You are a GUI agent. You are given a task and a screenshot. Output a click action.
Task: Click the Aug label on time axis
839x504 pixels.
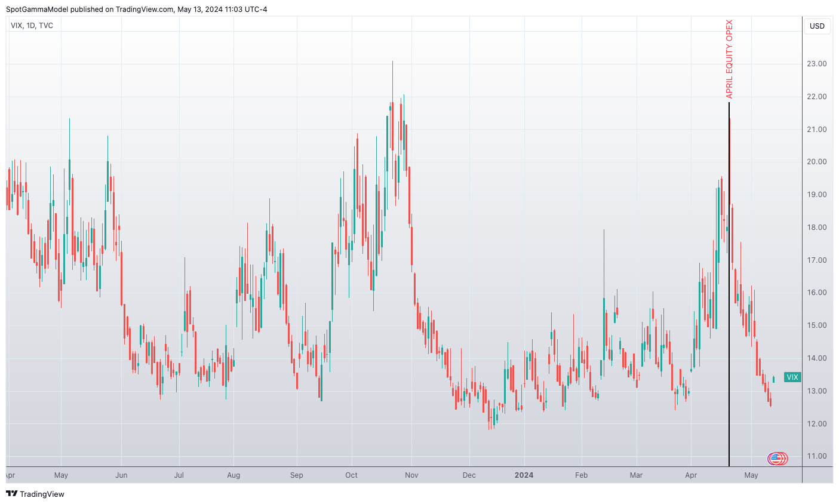(x=233, y=475)
